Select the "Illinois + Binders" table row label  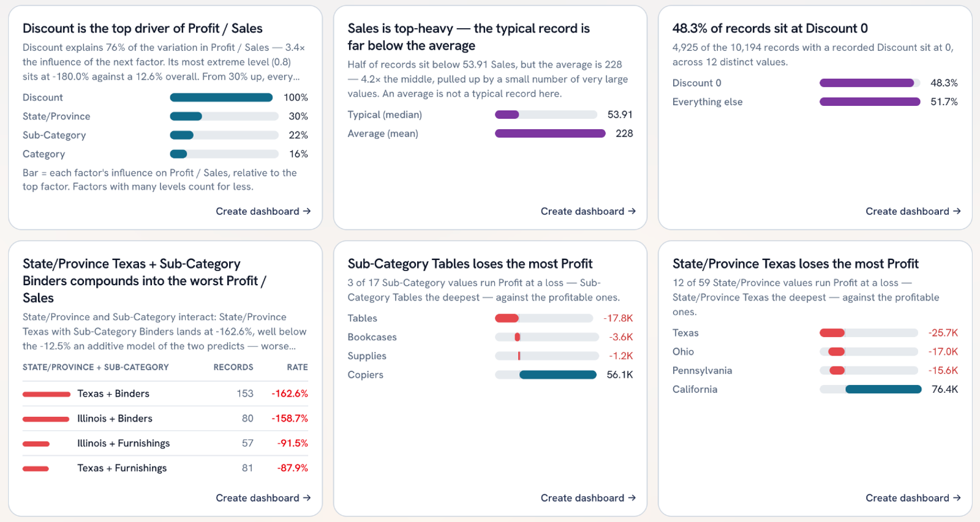tap(115, 419)
